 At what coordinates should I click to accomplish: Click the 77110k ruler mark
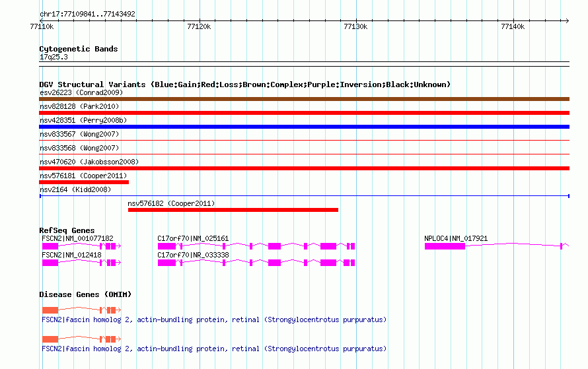(x=42, y=26)
